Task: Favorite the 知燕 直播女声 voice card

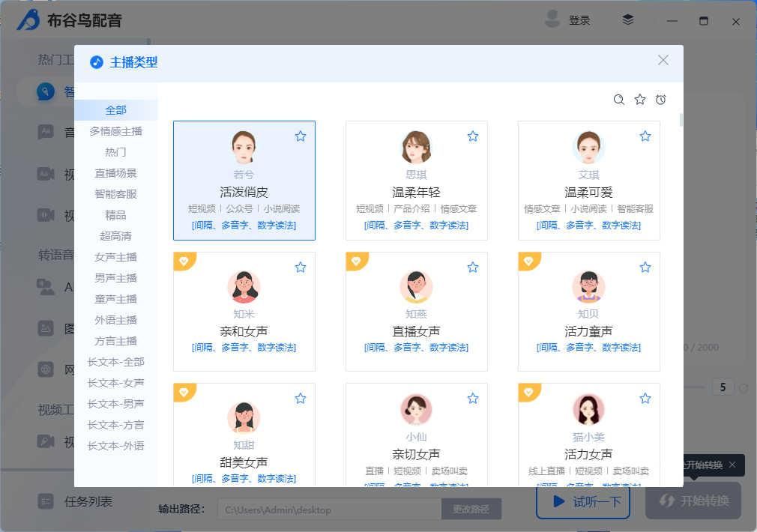Action: point(473,267)
